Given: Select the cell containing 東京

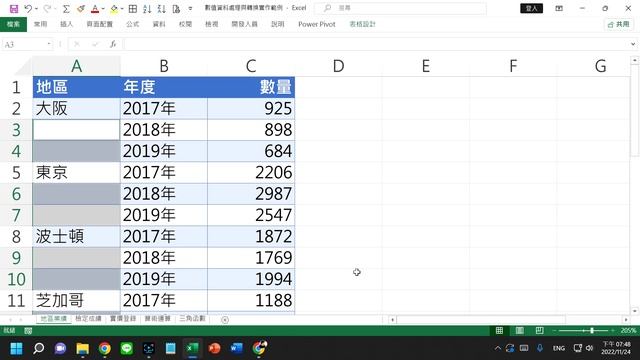Looking at the screenshot, I should pos(76,173).
